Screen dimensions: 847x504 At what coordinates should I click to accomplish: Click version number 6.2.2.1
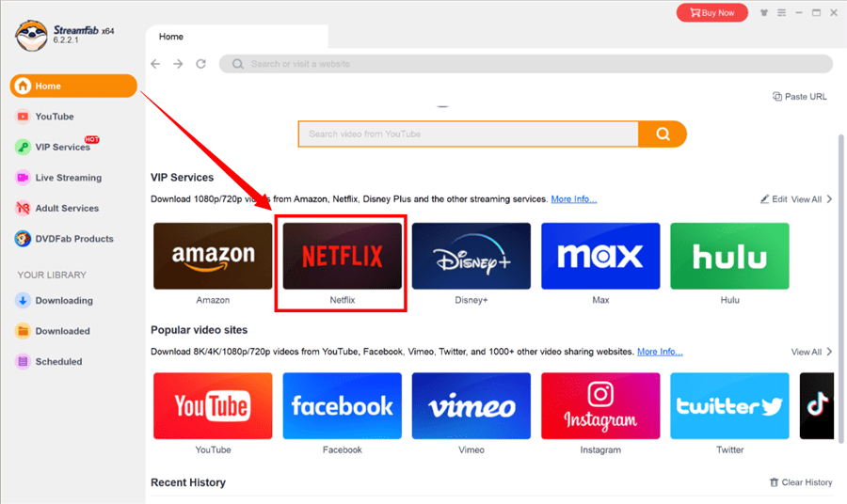(x=66, y=40)
